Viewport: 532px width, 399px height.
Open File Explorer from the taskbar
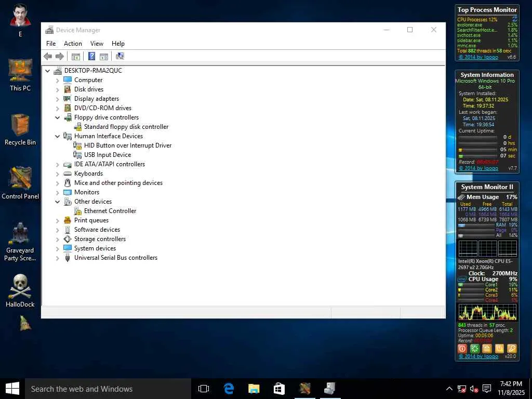tap(254, 389)
